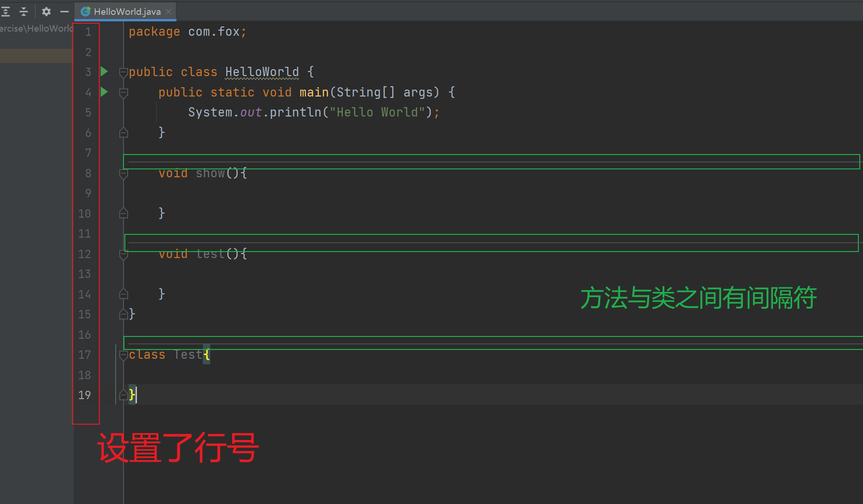Hide the project tool window
Screen dimensions: 863x504
click(65, 12)
